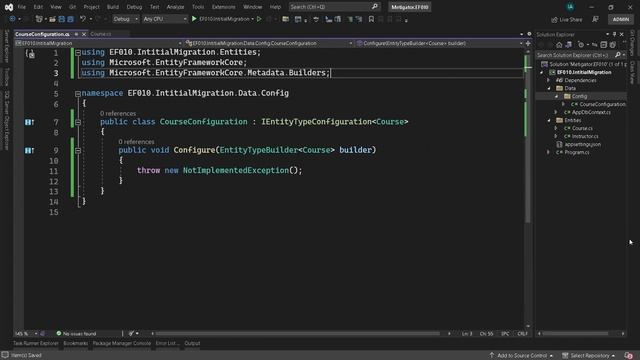Open the project navigation dropdown EF010.InitialMigration
This screenshot has width=640, height=360.
tap(98, 43)
